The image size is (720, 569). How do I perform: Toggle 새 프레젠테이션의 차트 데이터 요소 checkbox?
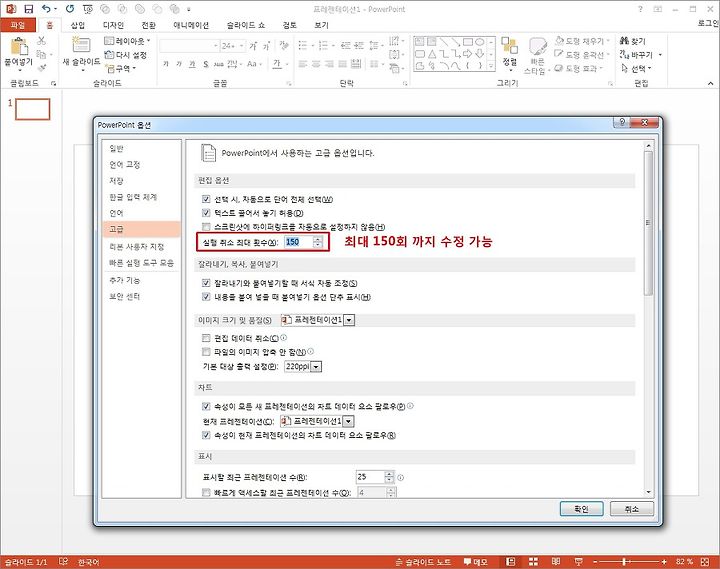[x=206, y=406]
